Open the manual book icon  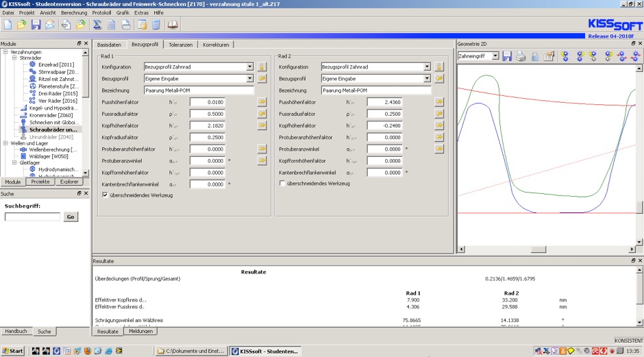point(173,25)
